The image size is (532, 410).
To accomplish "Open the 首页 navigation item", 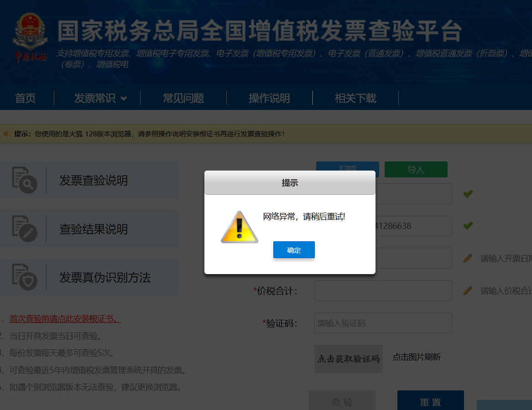I will (26, 98).
